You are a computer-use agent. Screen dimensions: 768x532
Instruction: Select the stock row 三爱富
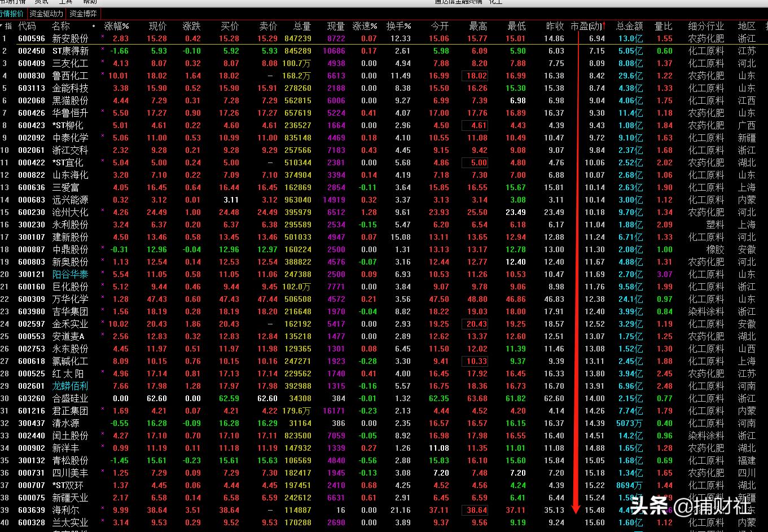click(x=65, y=187)
